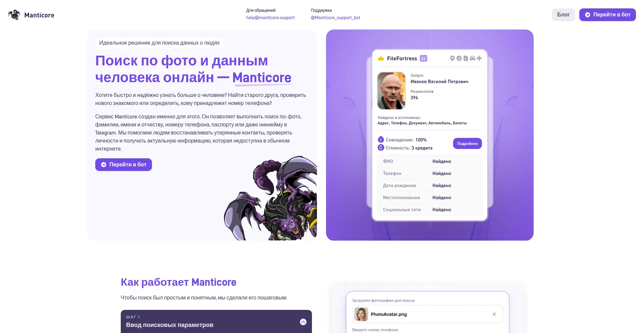Expand the 'Ввод поисковых параметров' step panel

coord(216,321)
